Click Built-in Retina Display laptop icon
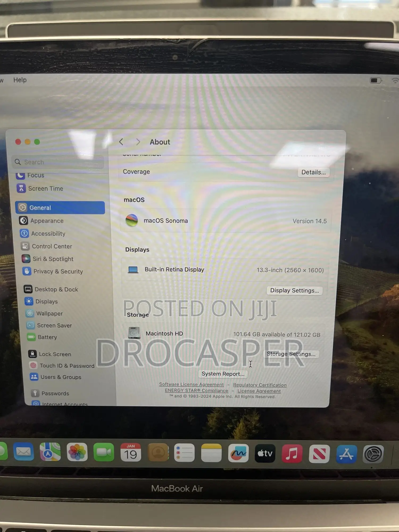399x532 pixels. pos(133,270)
